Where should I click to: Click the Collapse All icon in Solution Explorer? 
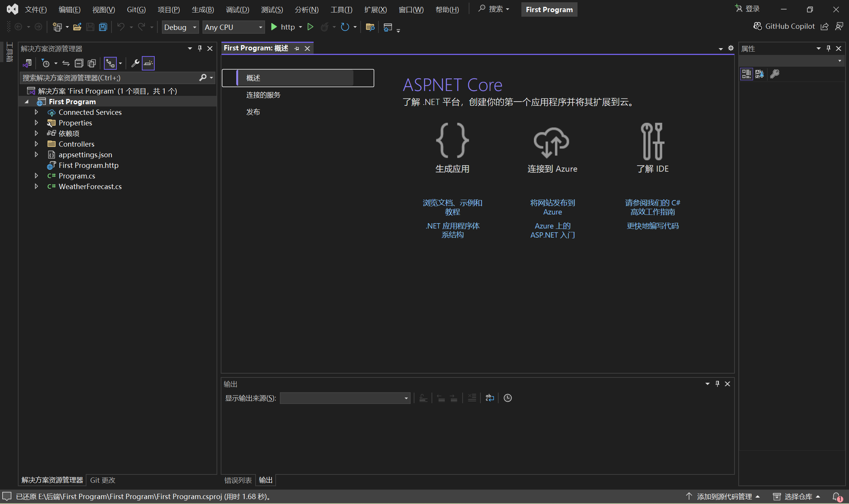(x=79, y=63)
